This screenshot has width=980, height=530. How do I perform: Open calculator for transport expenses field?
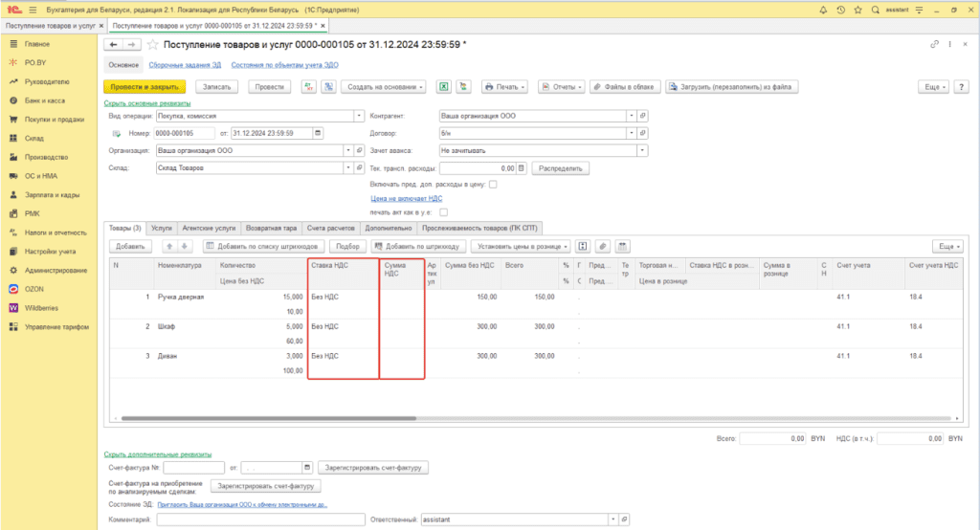(522, 167)
